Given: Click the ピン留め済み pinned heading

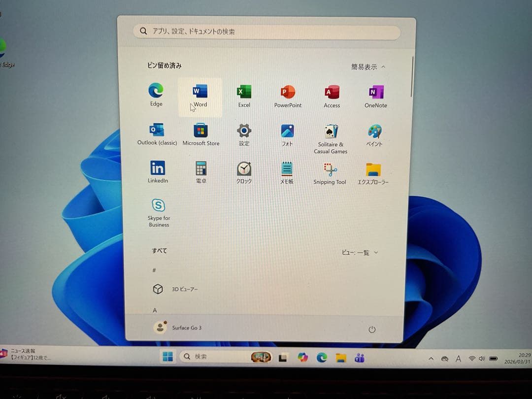Looking at the screenshot, I should click(164, 66).
